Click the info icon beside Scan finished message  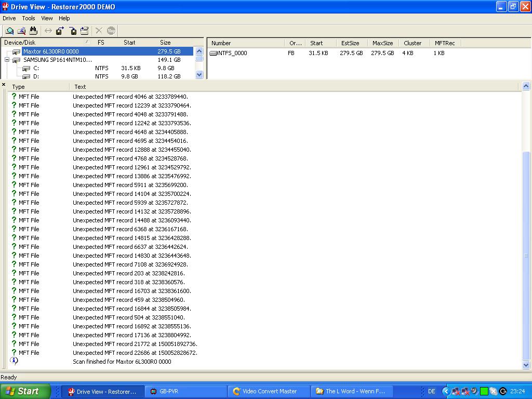(14, 361)
